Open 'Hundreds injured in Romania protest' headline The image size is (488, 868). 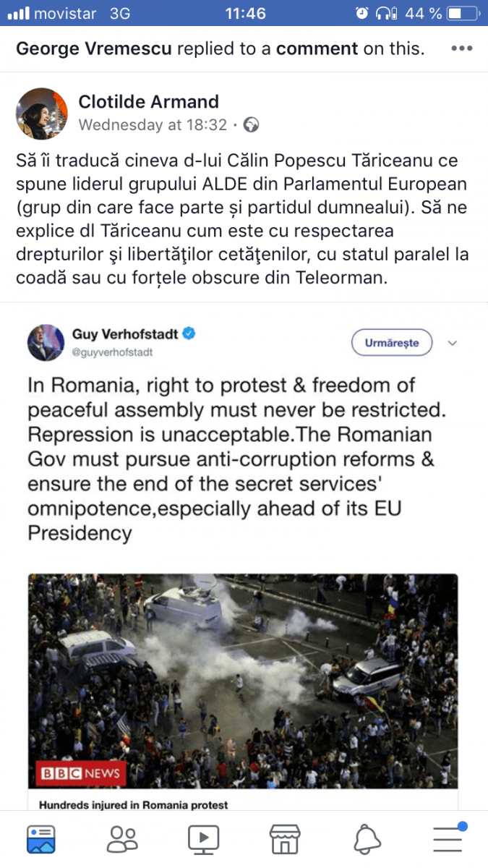click(x=133, y=804)
